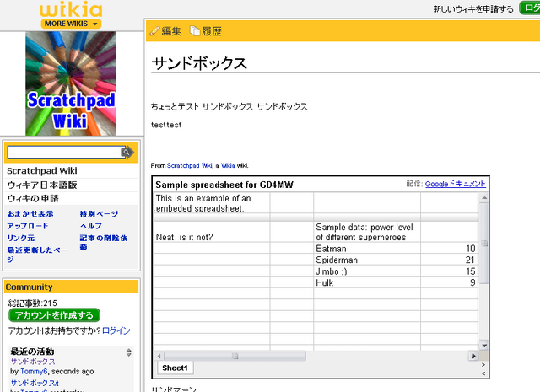Image resolution: width=540 pixels, height=392 pixels.
Task: Click アカウントを作成する button
Action: pos(54,315)
